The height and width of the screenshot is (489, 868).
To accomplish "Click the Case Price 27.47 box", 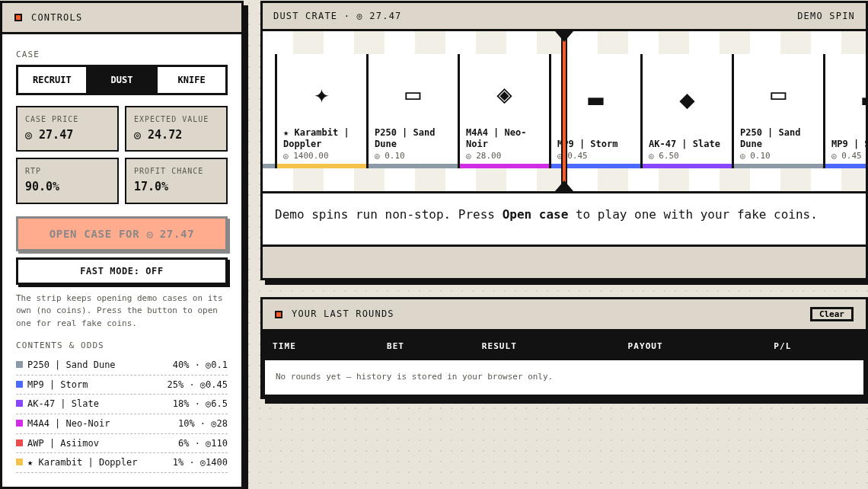I will click(x=68, y=129).
